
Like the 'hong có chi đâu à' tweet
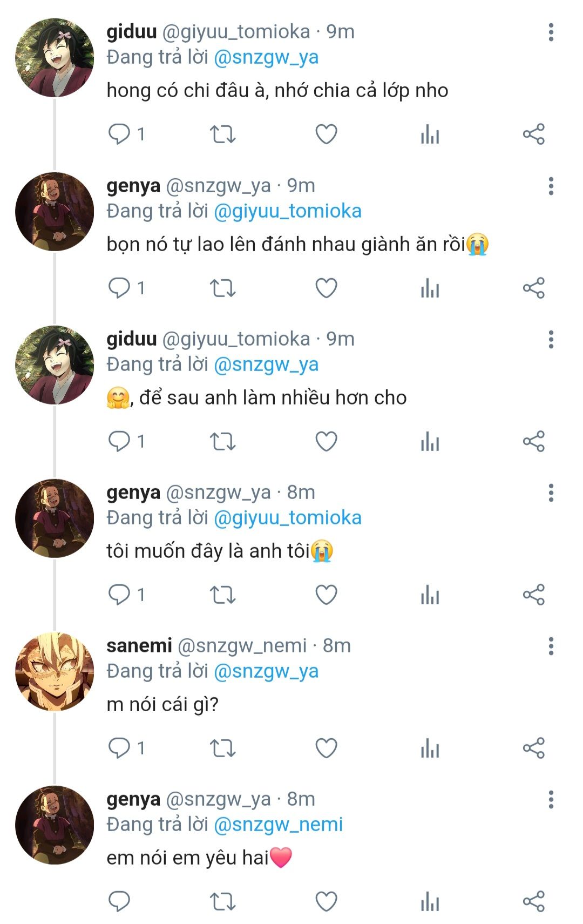326,134
